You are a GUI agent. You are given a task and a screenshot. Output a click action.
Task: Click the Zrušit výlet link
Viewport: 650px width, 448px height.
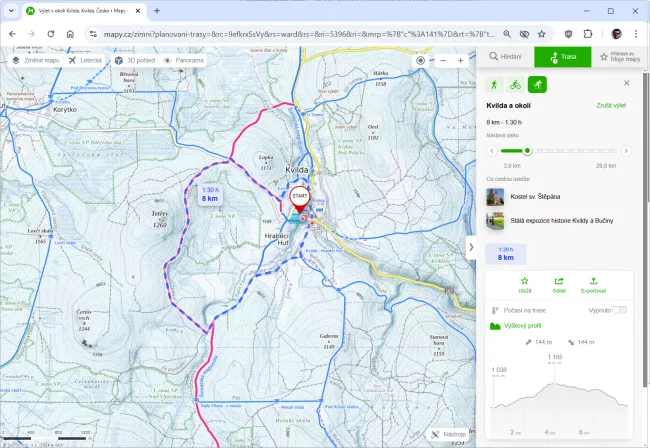pos(611,105)
